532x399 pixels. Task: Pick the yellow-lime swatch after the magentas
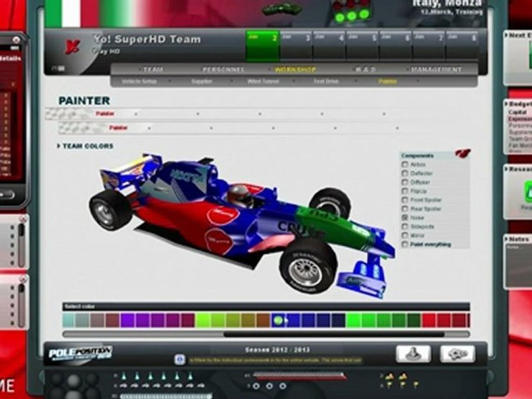click(203, 321)
